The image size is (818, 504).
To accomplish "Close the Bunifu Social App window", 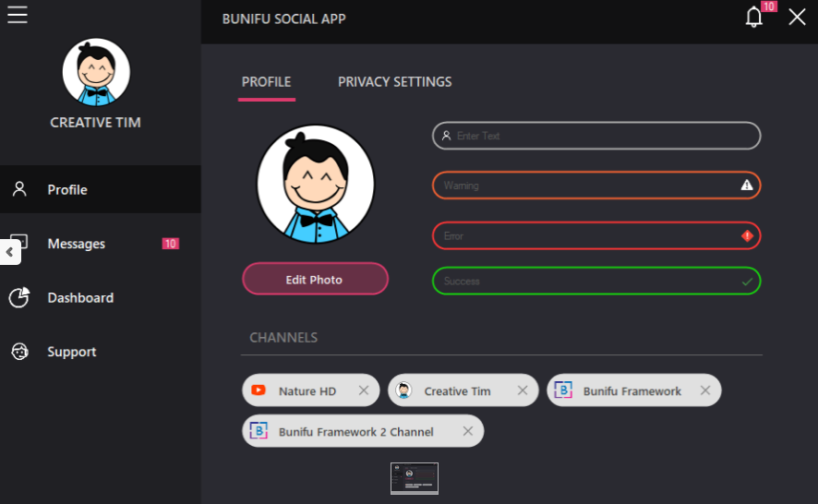I will [x=797, y=18].
